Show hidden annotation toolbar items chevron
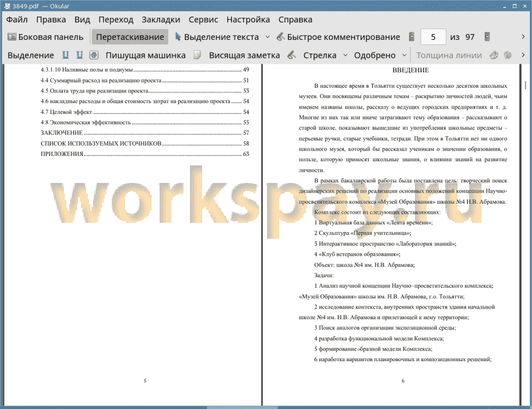 (x=523, y=55)
